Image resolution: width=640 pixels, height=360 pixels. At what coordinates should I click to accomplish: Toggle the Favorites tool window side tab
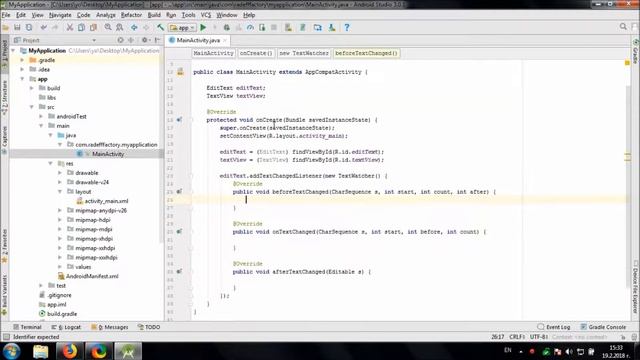point(4,246)
